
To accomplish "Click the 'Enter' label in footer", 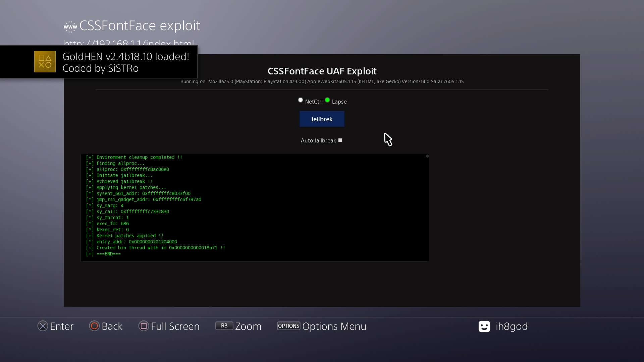I will pos(62,326).
